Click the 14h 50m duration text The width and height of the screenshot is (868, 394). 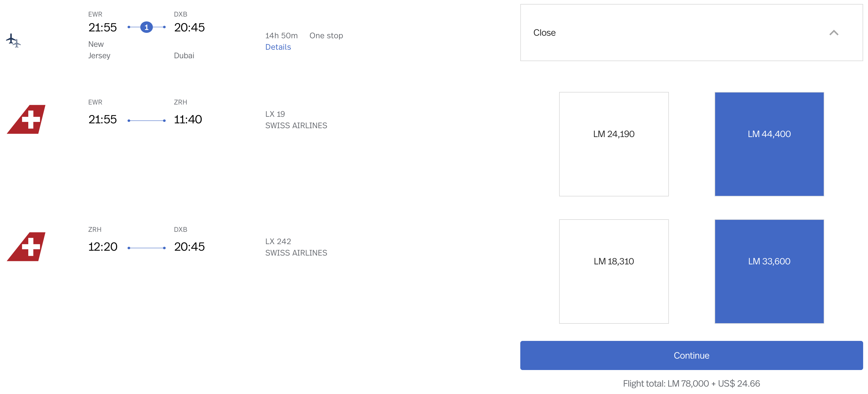[x=281, y=35]
